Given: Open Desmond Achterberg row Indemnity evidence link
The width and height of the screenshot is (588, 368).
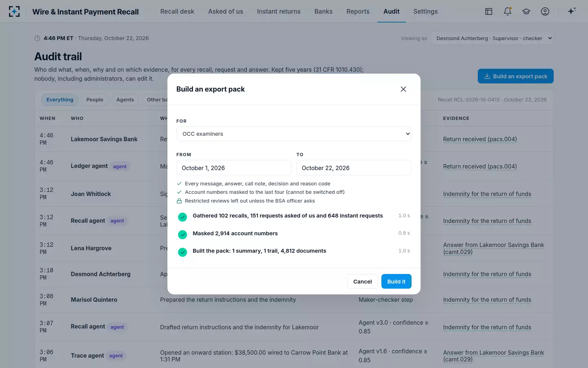Looking at the screenshot, I should pyautogui.click(x=487, y=274).
